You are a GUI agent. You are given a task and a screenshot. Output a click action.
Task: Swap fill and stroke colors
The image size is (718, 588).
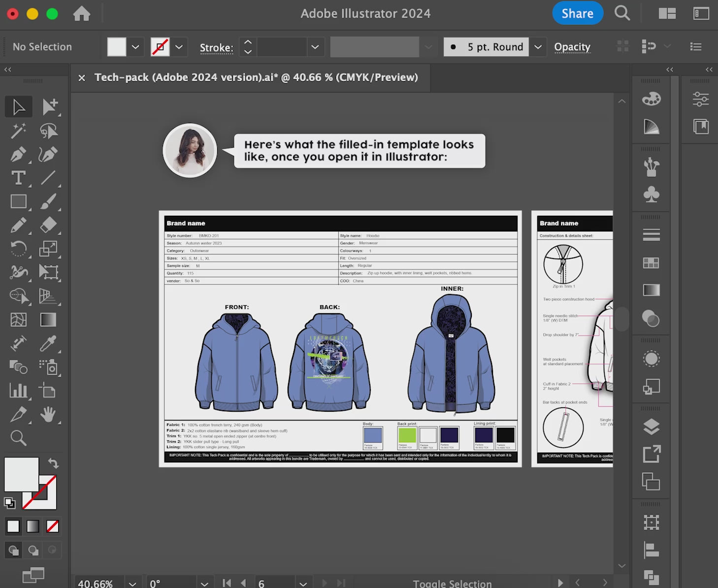click(x=53, y=463)
